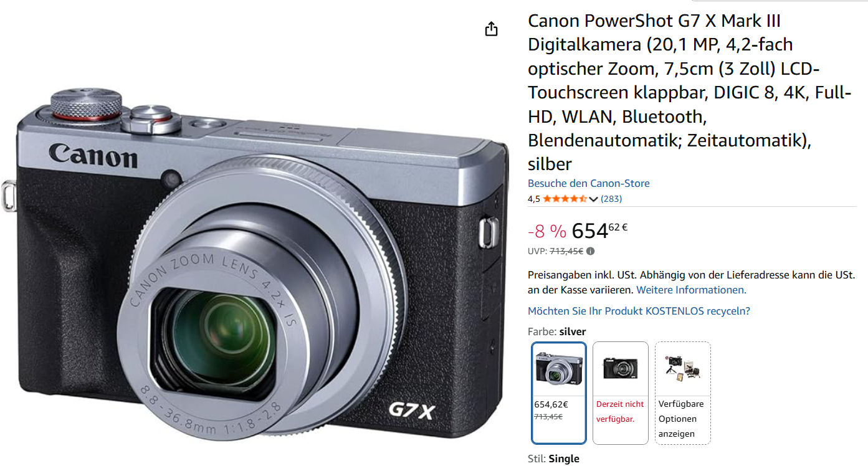
Task: Open the UVP info icon beside 713,45€
Action: [590, 252]
